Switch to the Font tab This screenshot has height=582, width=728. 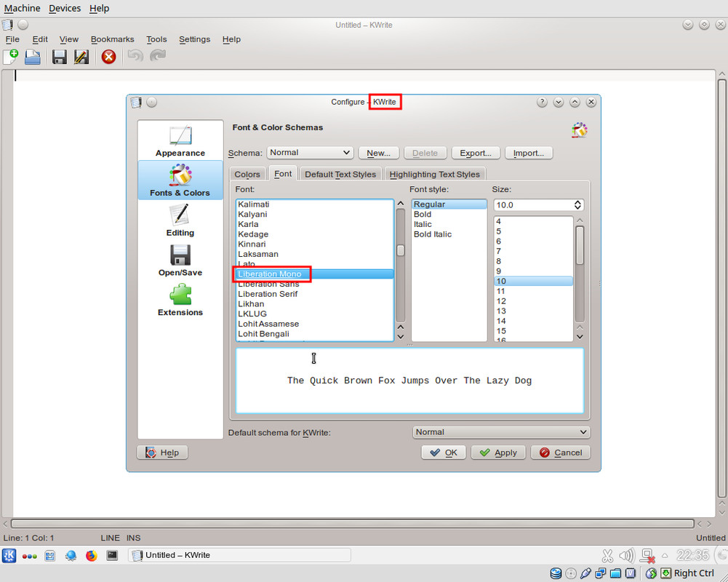coord(283,174)
